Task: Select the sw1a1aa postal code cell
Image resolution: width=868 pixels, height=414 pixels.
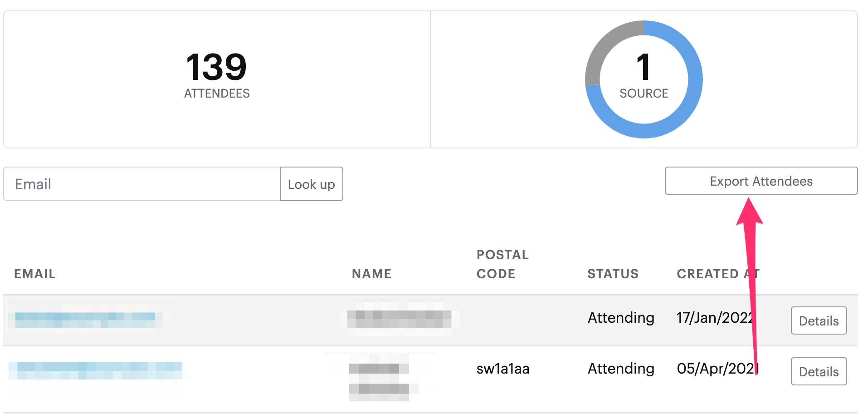Action: (x=503, y=369)
